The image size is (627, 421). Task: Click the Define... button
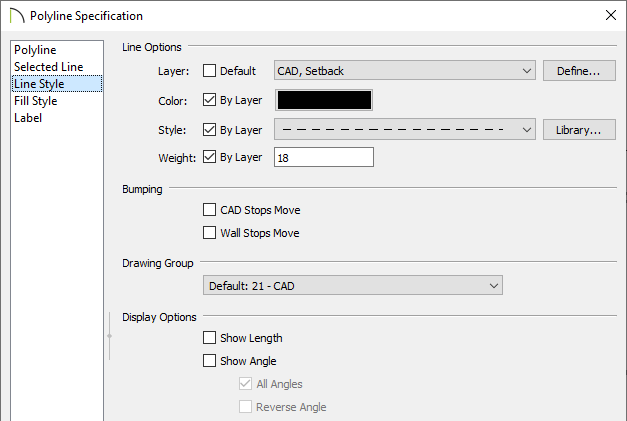[579, 71]
